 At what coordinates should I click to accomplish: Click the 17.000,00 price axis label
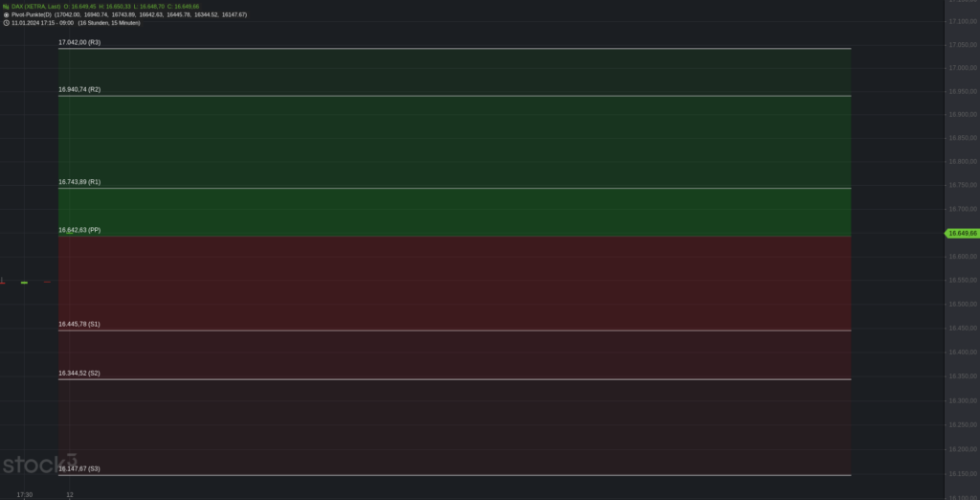[963, 68]
